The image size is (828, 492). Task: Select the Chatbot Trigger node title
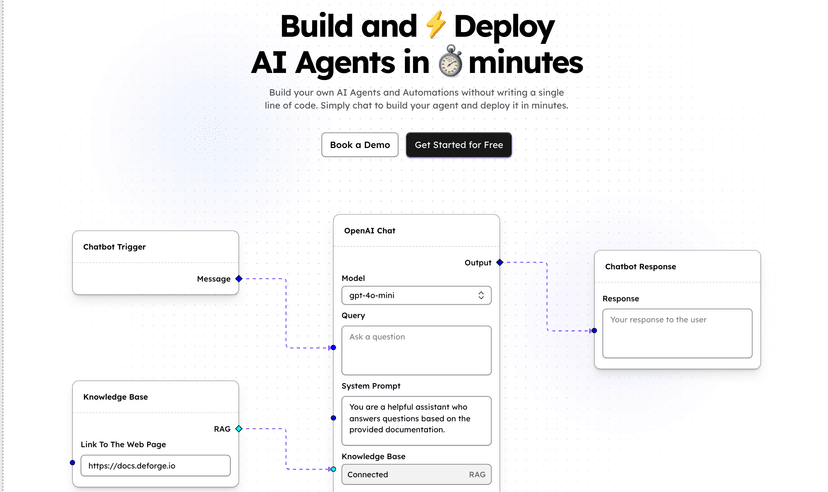[x=114, y=246]
